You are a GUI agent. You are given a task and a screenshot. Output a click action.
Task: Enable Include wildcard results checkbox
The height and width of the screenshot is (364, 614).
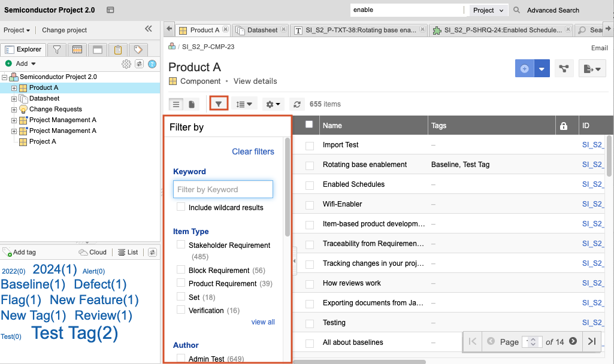(181, 207)
